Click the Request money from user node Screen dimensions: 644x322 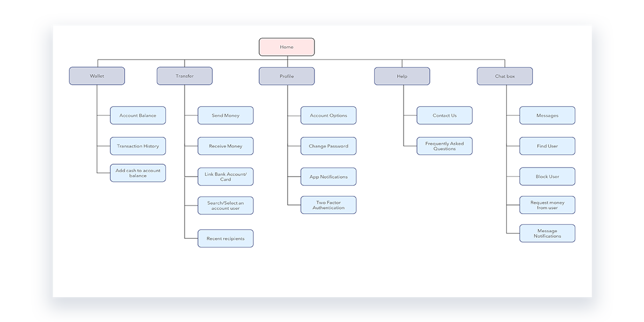(547, 204)
